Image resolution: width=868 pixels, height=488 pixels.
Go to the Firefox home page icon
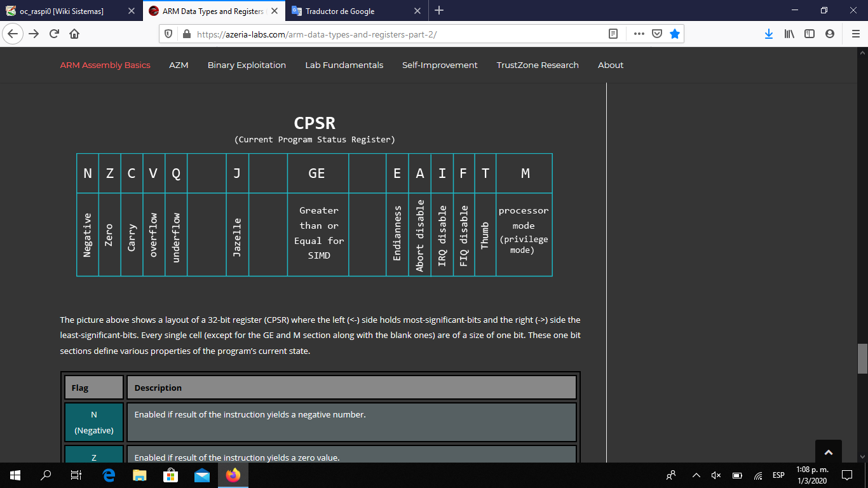(74, 34)
